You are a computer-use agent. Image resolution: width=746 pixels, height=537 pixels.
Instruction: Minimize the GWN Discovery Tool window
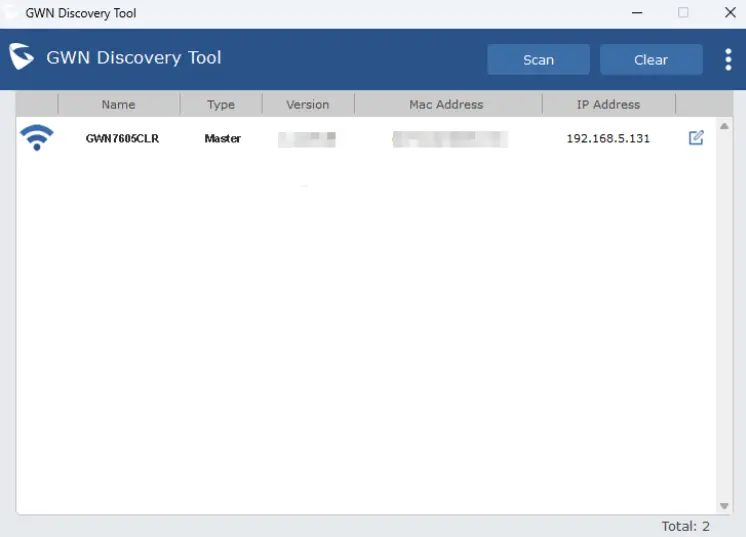tap(637, 13)
